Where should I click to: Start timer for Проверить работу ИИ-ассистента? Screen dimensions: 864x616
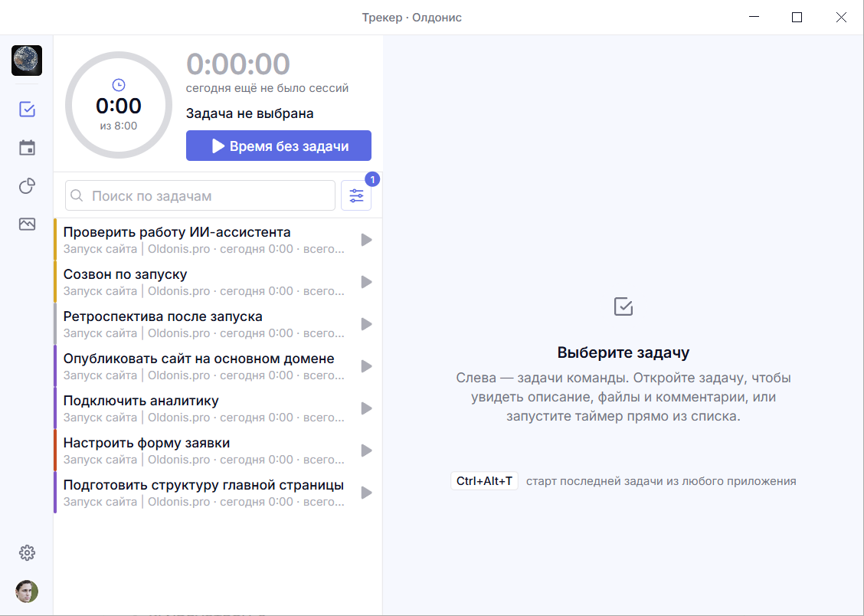pos(366,240)
